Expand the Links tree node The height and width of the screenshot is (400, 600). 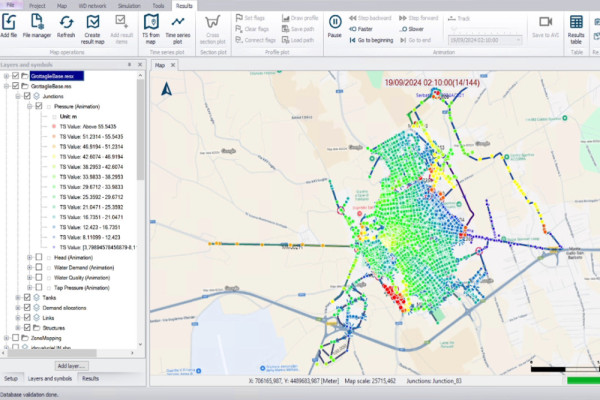click(x=18, y=318)
